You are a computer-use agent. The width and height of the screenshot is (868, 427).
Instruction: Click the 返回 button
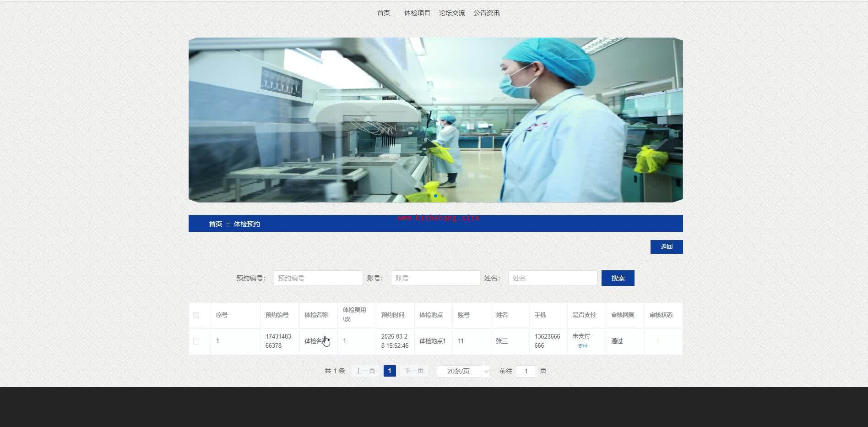click(x=667, y=247)
